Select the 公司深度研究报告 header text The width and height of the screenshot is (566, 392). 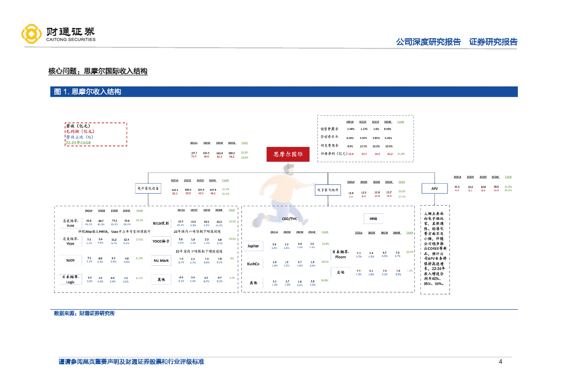click(x=428, y=42)
